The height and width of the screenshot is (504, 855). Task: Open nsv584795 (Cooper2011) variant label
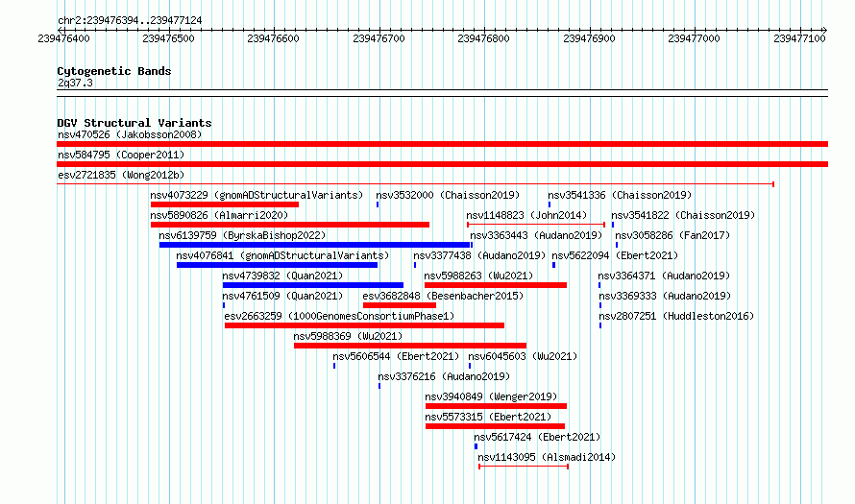pyautogui.click(x=121, y=155)
